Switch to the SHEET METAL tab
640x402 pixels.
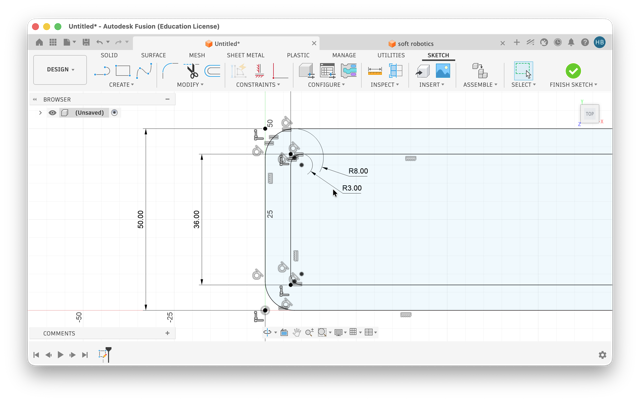tap(245, 55)
